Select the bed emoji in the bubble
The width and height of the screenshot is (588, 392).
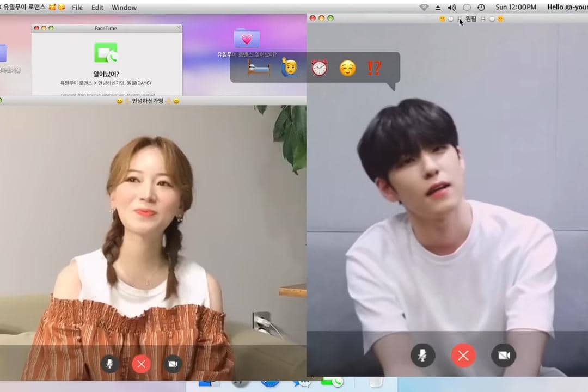click(259, 68)
